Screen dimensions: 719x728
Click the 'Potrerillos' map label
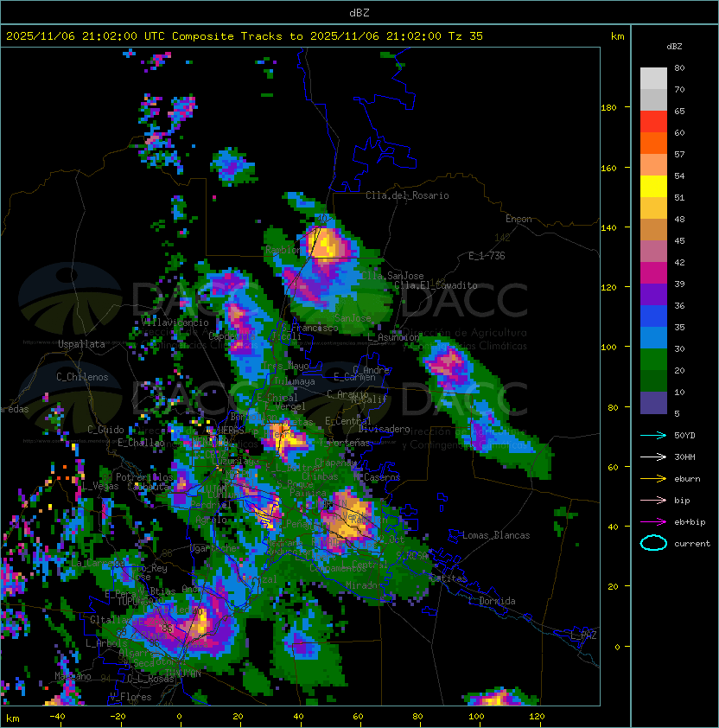point(144,477)
